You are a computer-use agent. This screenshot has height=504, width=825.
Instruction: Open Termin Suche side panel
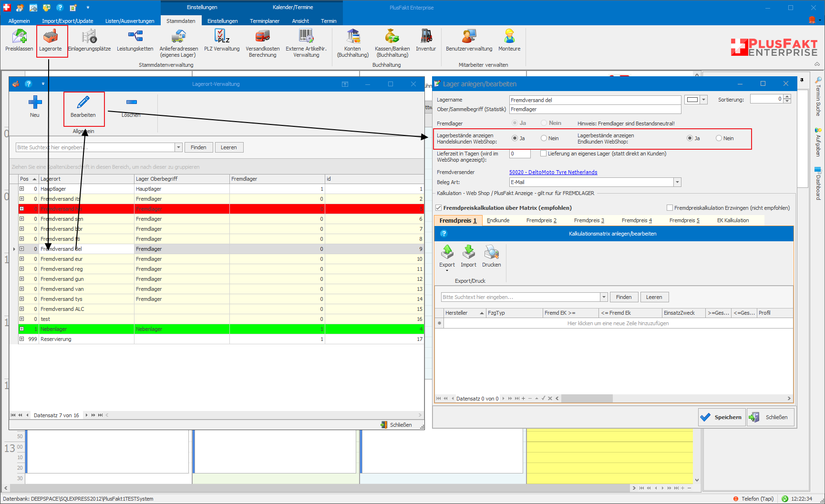(x=818, y=97)
